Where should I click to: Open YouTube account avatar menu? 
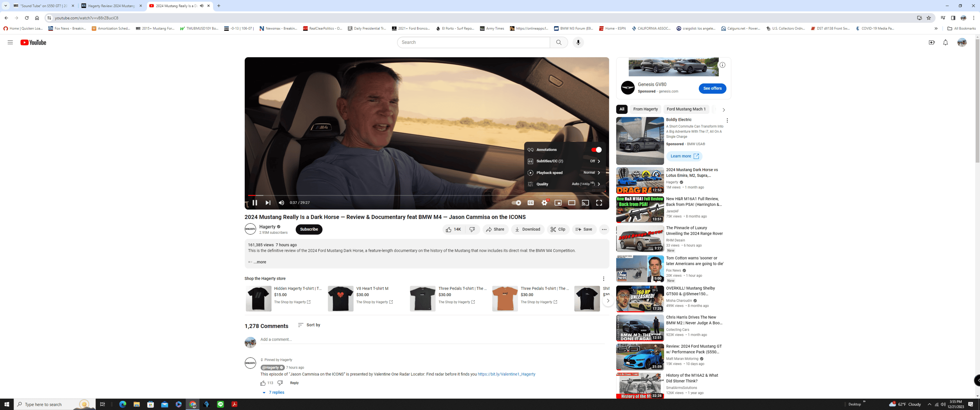click(962, 42)
